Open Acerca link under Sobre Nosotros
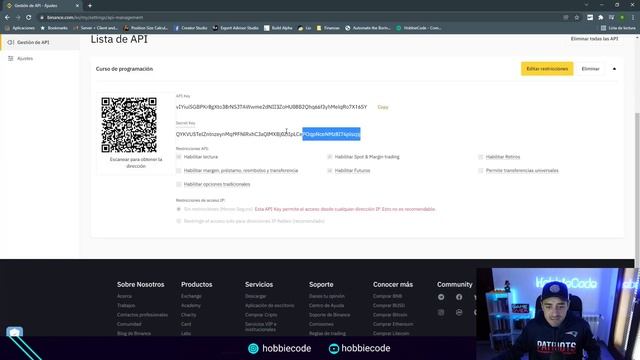 (124, 296)
